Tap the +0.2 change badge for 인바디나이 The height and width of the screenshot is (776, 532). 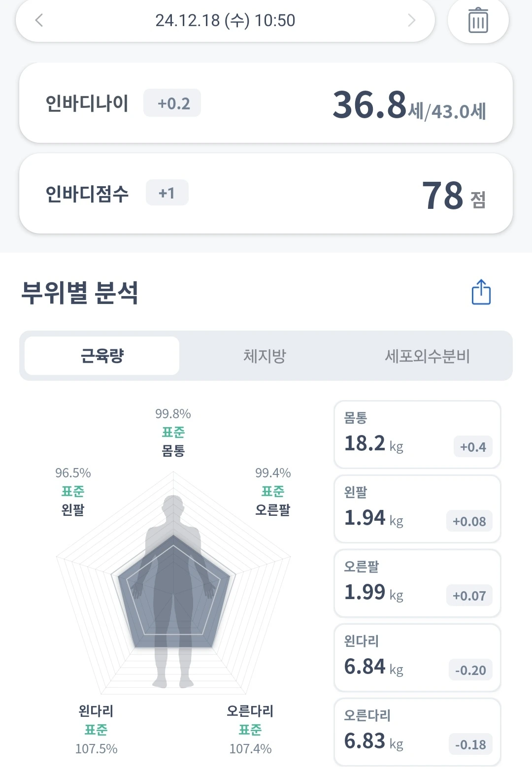[172, 103]
